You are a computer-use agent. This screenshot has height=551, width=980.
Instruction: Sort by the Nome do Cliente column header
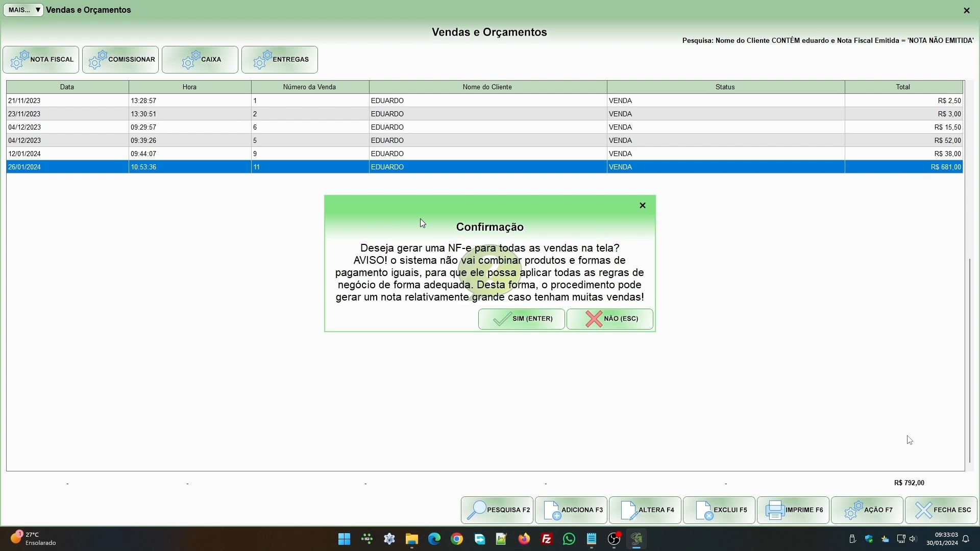(487, 87)
